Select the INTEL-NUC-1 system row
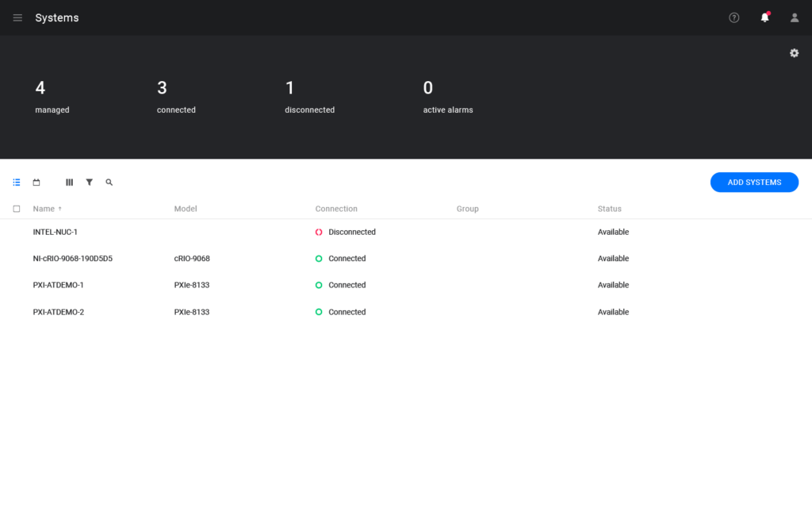This screenshot has width=812, height=508. (406, 232)
